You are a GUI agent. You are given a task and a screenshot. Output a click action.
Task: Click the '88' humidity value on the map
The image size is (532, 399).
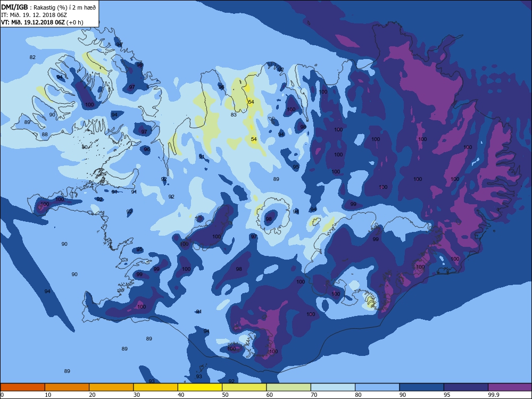(x=45, y=135)
